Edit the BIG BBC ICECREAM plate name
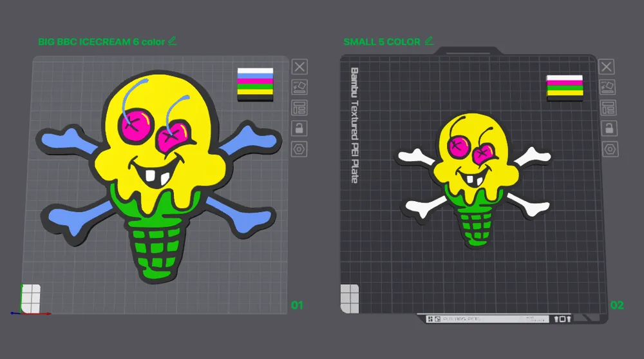The height and width of the screenshot is (359, 644). pyautogui.click(x=173, y=41)
